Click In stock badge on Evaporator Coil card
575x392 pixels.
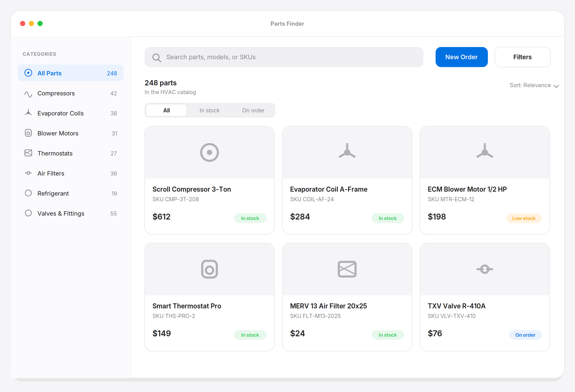click(388, 218)
